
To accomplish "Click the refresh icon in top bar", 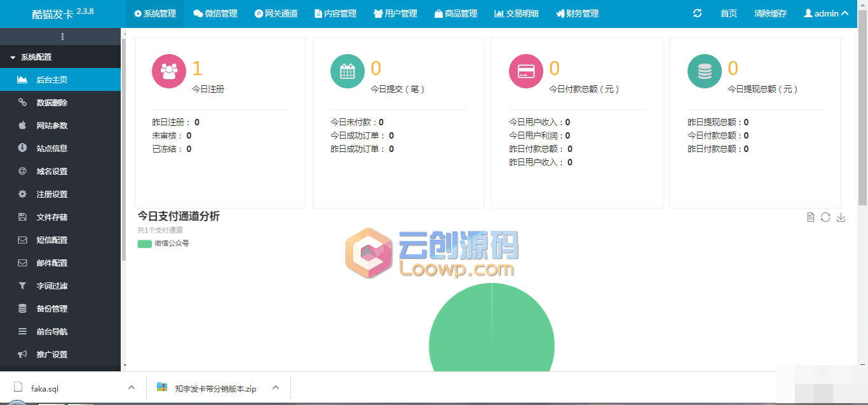I will click(697, 13).
